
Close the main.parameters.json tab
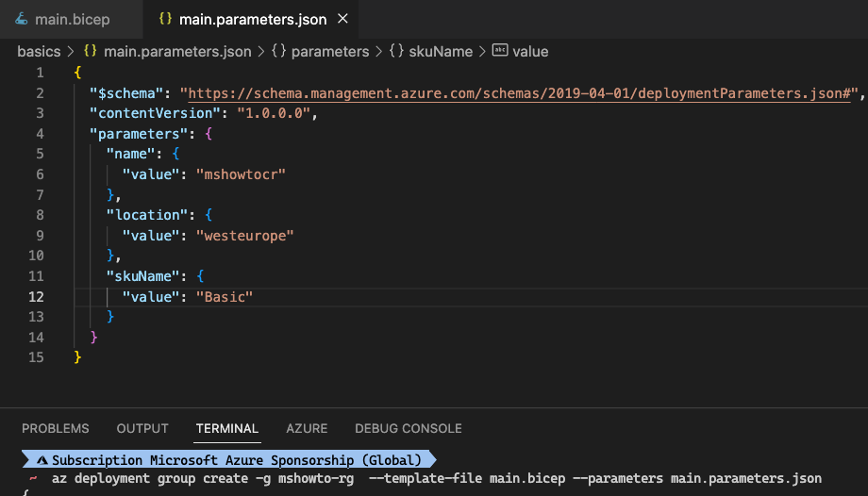342,19
